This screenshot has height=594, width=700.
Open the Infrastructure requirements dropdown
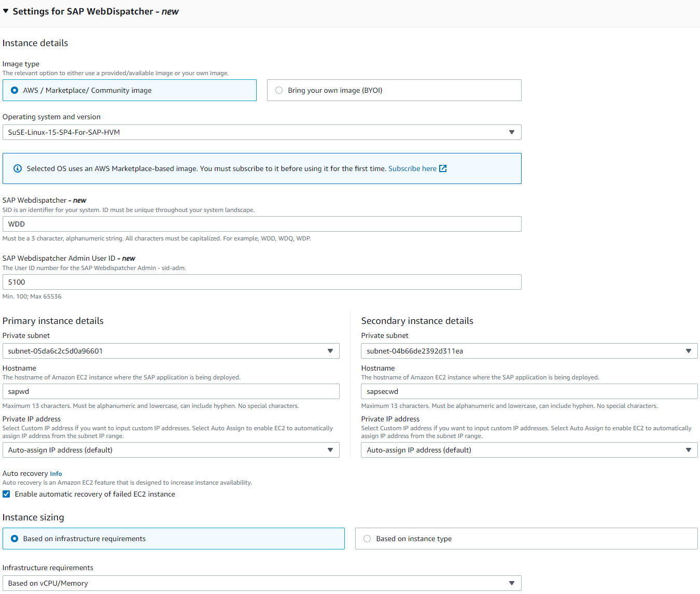pyautogui.click(x=262, y=583)
